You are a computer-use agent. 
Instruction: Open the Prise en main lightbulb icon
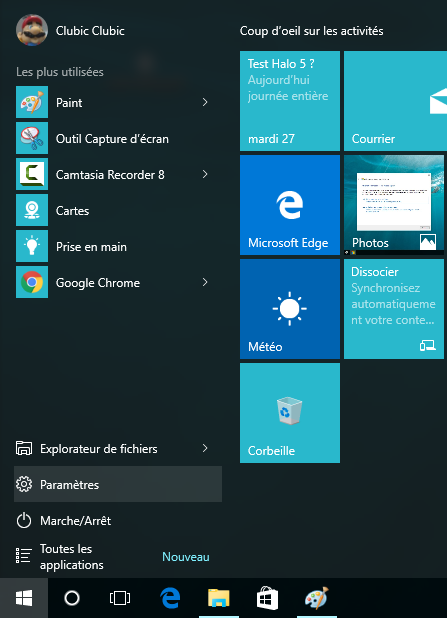[x=32, y=246]
